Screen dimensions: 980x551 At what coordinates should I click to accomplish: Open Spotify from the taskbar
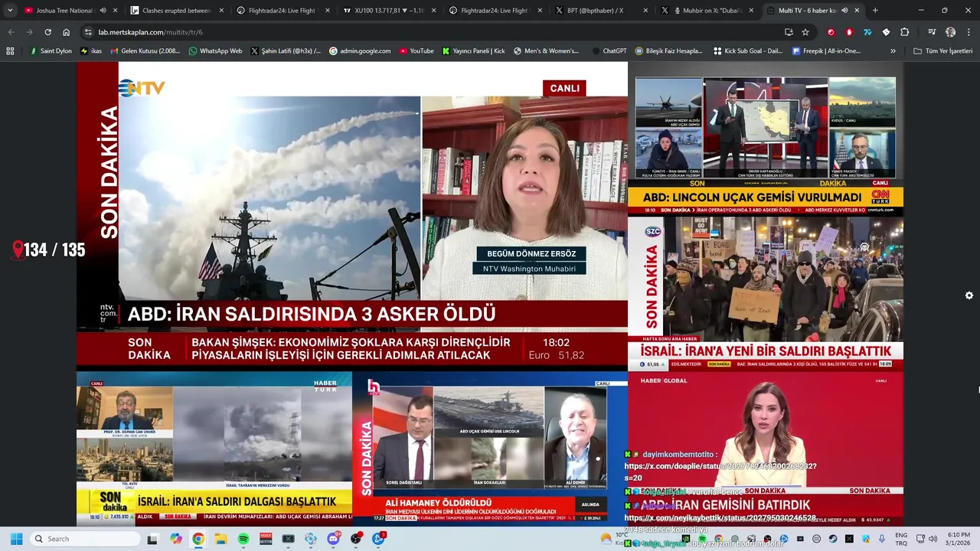(243, 539)
